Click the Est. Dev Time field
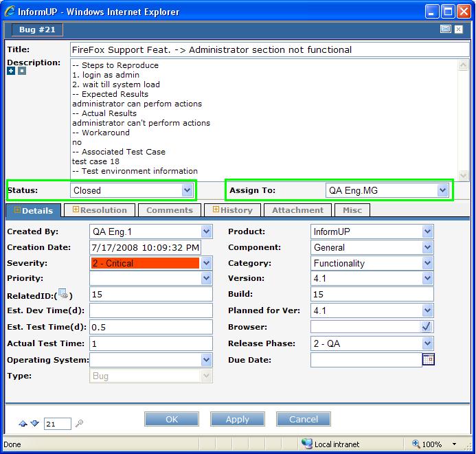This screenshot has width=476, height=454. coord(151,310)
